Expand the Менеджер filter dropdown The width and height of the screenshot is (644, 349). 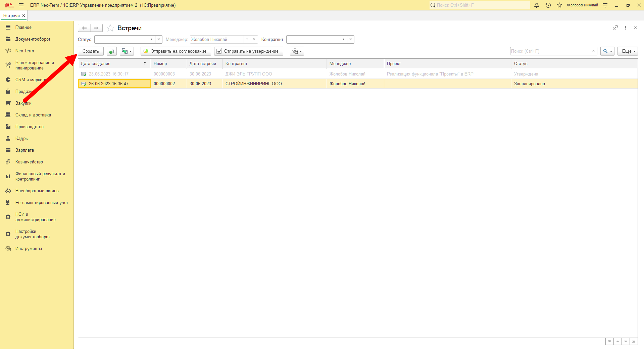[x=247, y=39]
